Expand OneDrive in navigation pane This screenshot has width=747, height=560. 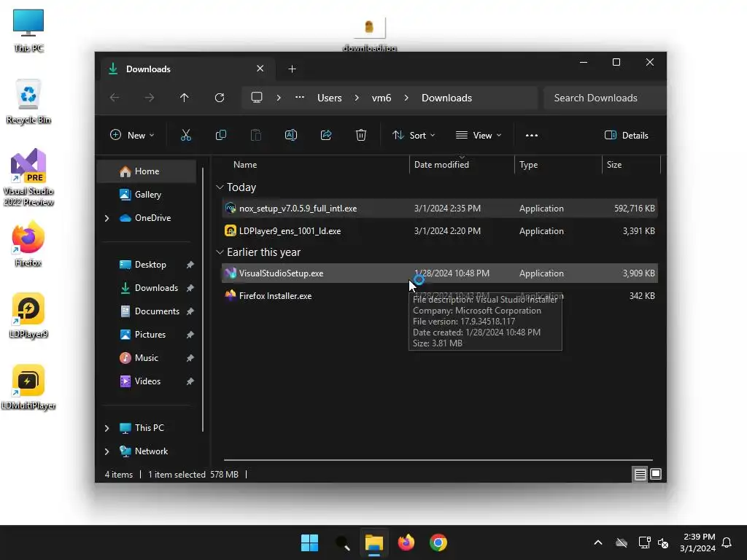pyautogui.click(x=107, y=218)
